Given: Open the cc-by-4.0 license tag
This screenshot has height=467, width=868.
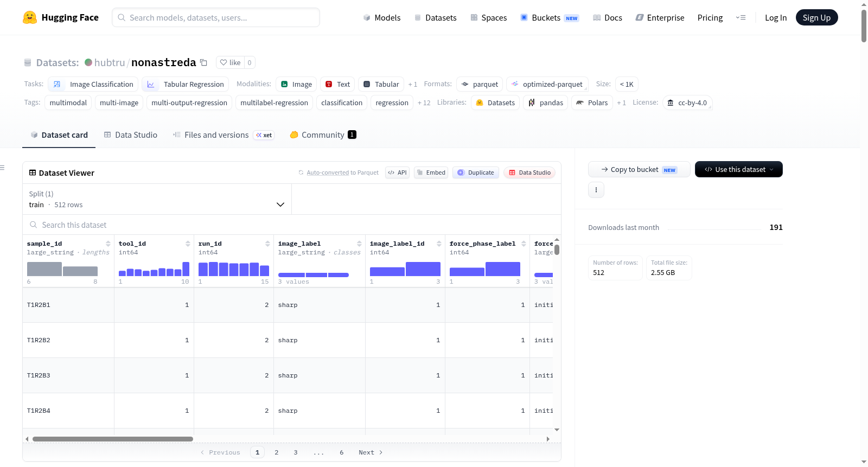Looking at the screenshot, I should [687, 103].
